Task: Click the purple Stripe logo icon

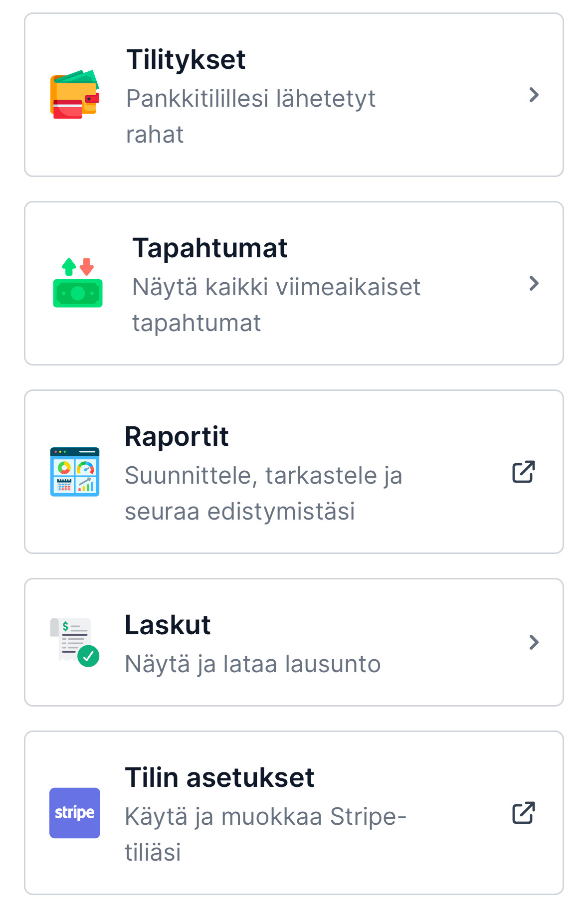Action: (75, 813)
